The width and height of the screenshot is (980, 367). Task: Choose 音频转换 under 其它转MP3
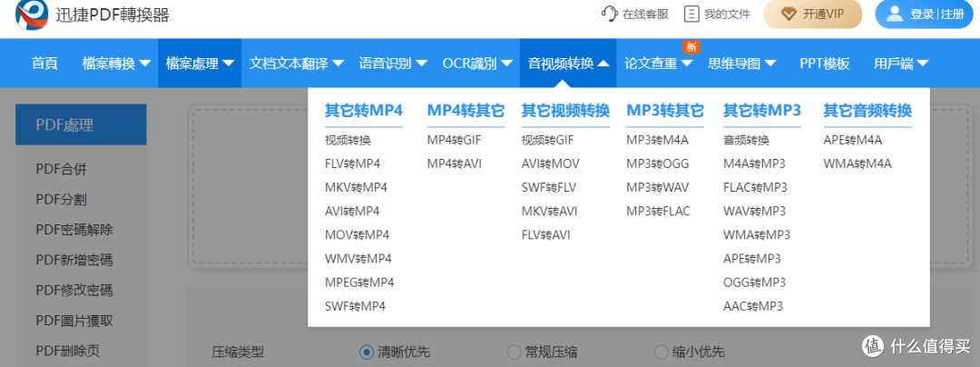click(x=746, y=140)
